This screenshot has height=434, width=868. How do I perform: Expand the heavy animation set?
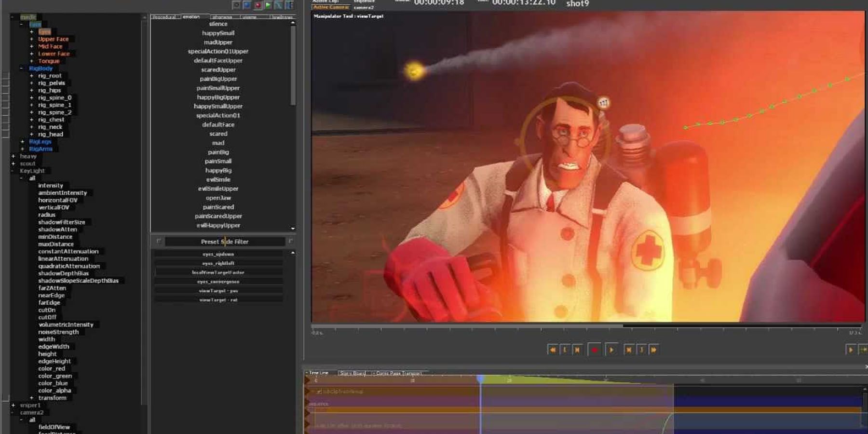(14, 156)
